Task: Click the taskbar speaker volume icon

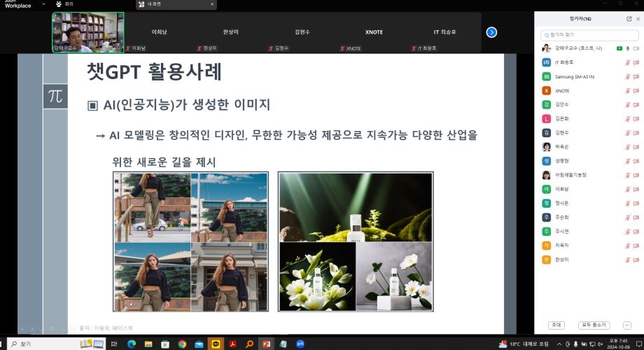Action: [x=600, y=344]
